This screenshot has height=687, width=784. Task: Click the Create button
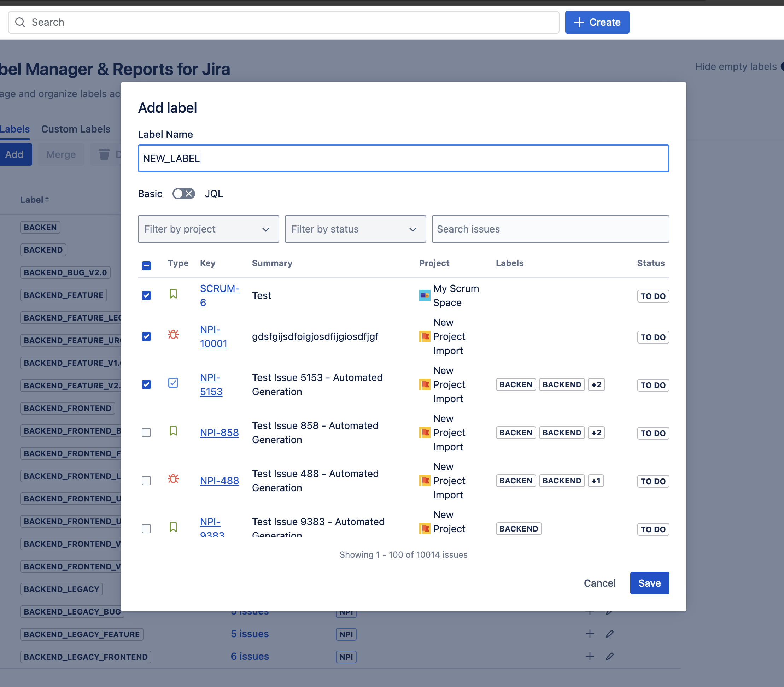[x=597, y=22]
